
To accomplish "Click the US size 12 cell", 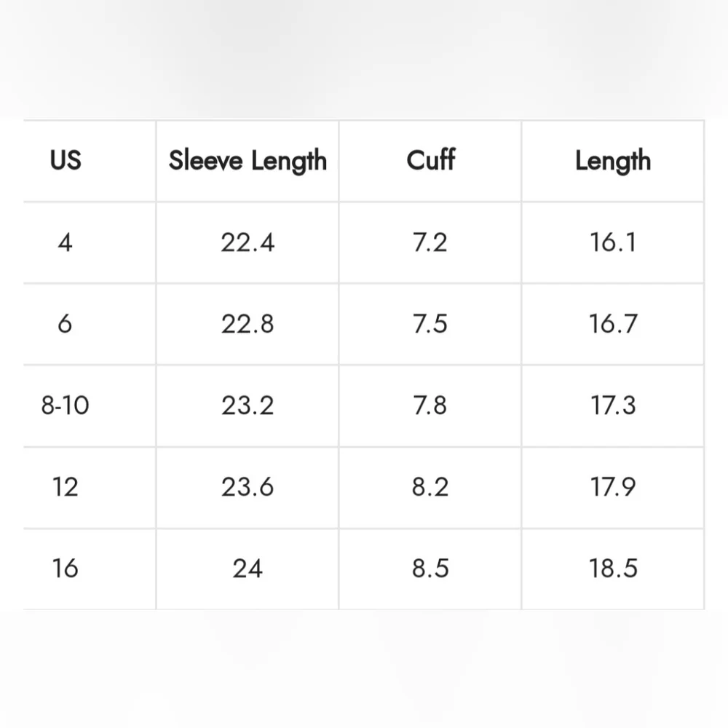I will coord(65,487).
